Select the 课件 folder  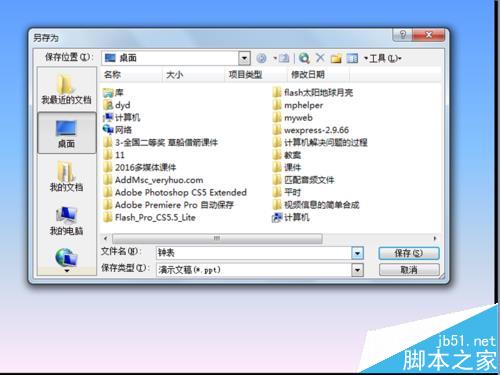coord(287,167)
